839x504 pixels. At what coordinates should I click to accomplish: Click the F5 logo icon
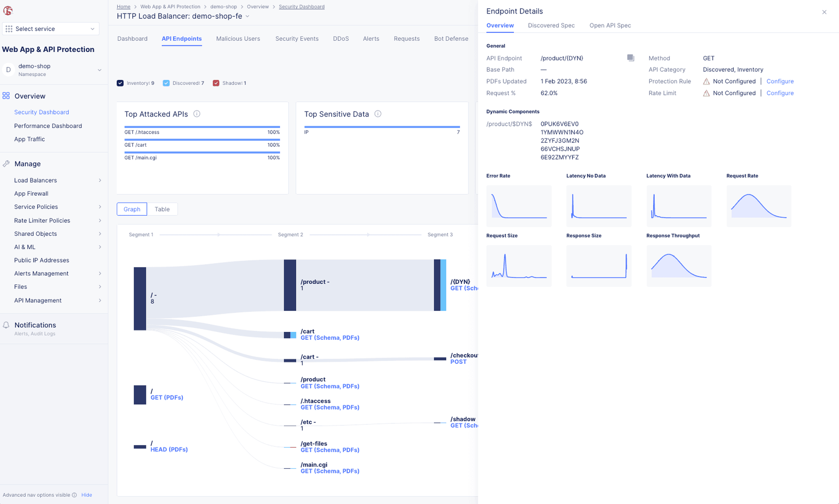(8, 11)
